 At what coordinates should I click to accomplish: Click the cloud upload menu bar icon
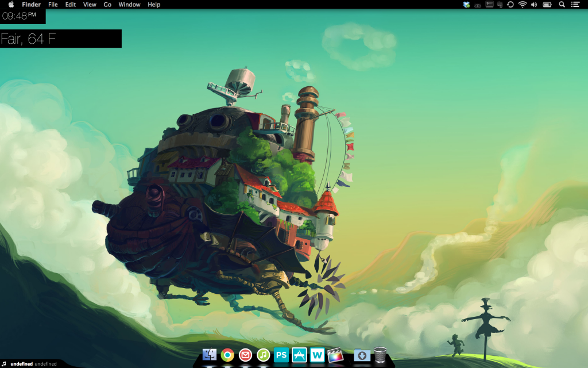point(477,5)
